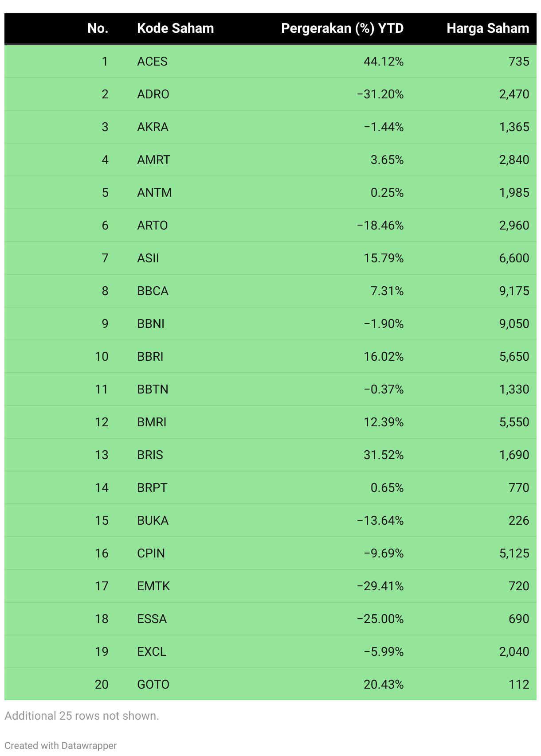This screenshot has width=541, height=756.
Task: Select the EMTK stock code
Action: 153,586
